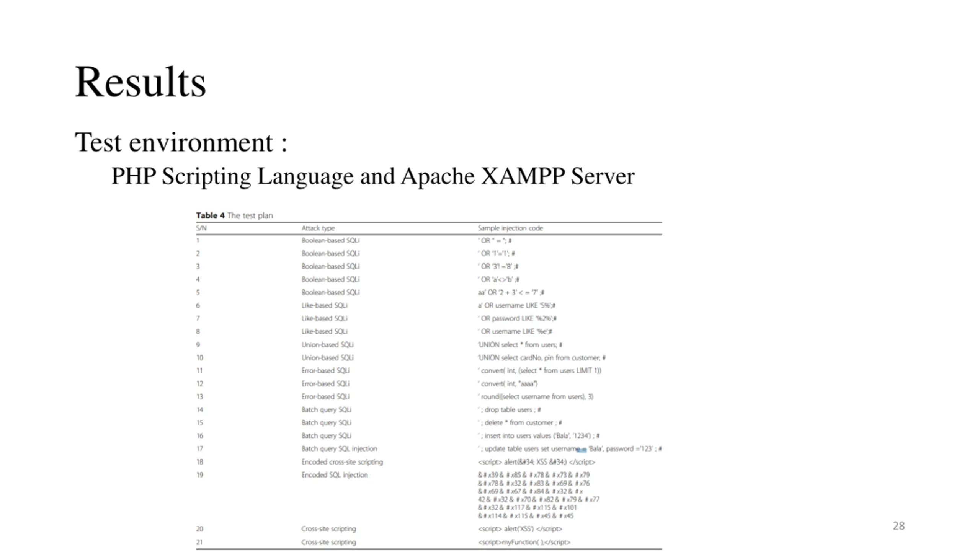Click "' ; drop table users ; #" code
This screenshot has width=980, height=551.
tap(509, 410)
